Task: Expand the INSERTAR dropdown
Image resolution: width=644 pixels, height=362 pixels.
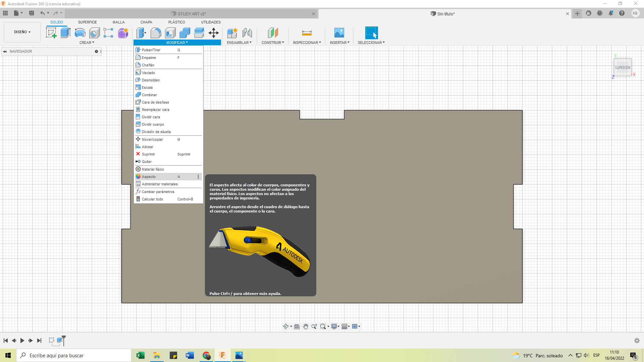Action: pos(339,43)
